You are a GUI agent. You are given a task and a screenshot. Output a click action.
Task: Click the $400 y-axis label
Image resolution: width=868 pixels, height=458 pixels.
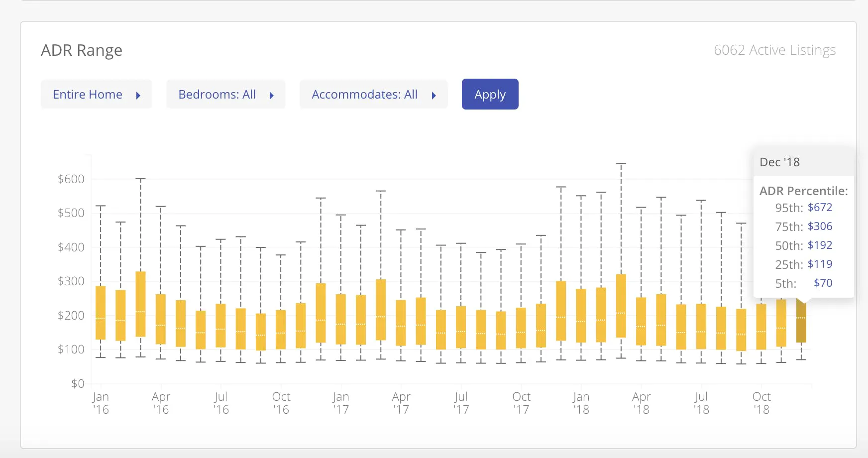click(71, 247)
